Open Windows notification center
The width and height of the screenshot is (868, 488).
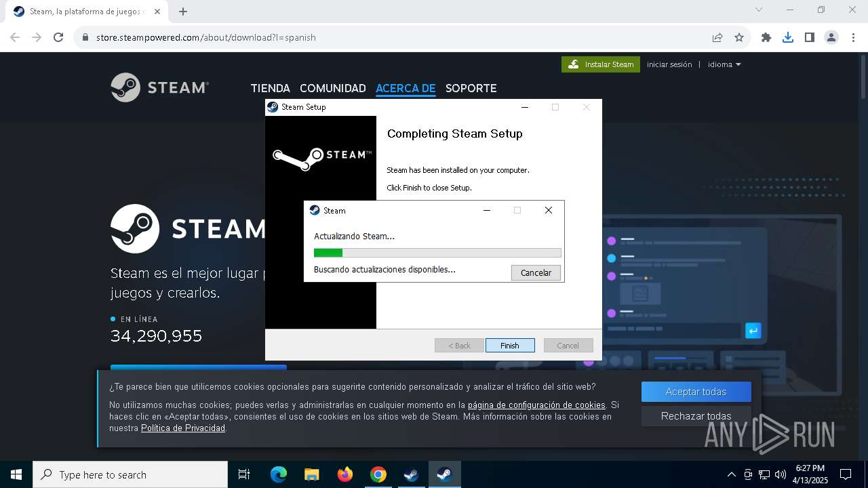tap(846, 474)
